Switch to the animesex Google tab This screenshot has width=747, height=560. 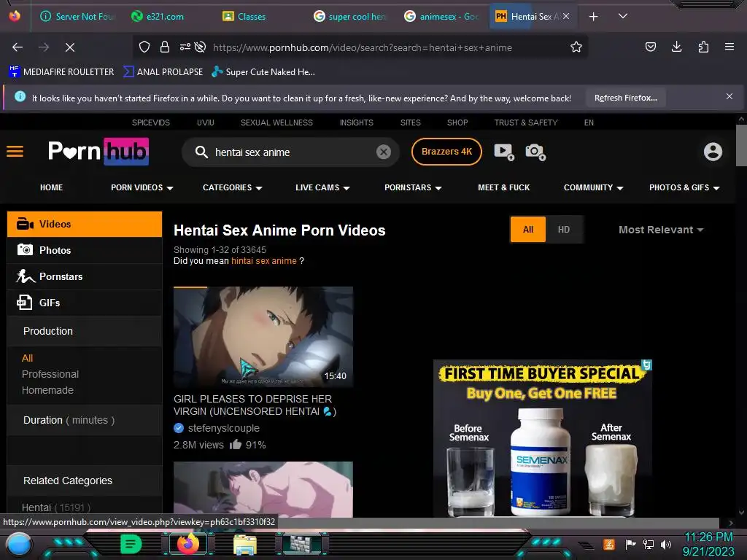coord(441,17)
